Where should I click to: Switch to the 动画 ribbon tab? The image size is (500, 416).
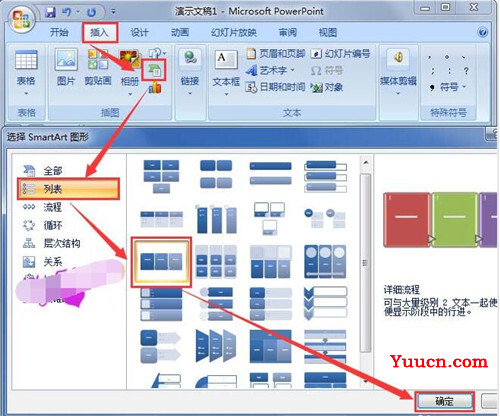click(180, 32)
